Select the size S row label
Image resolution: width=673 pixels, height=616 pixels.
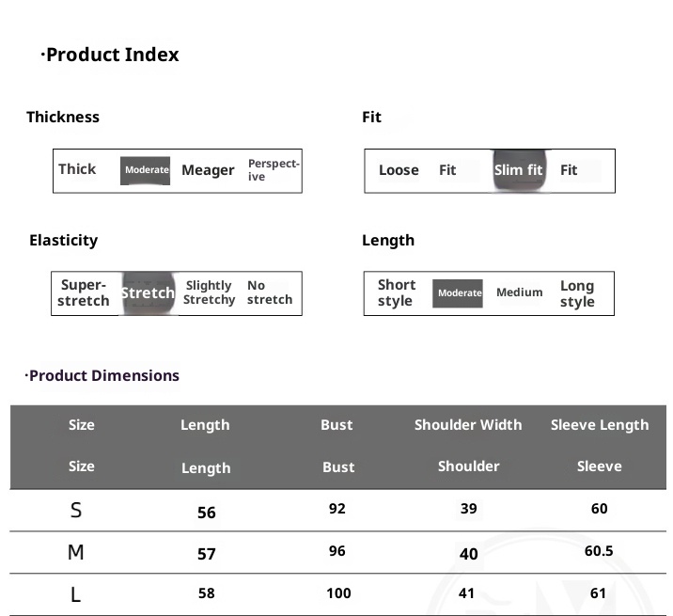[76, 511]
